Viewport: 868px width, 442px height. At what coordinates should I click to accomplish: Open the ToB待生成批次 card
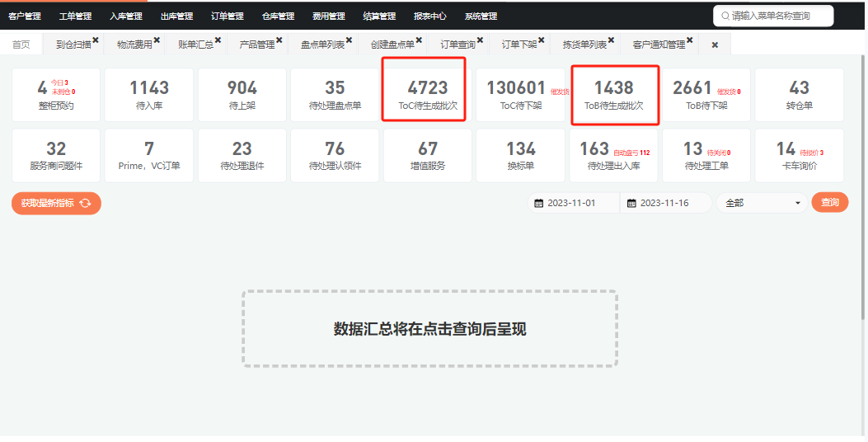point(613,95)
